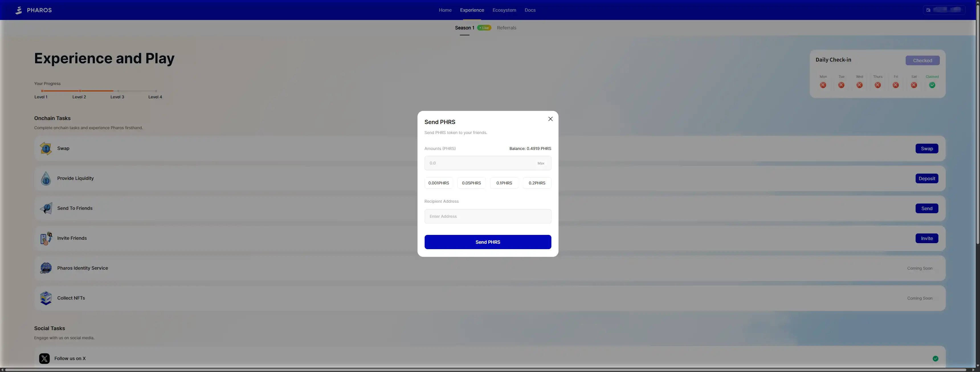Screen dimensions: 980x372
Task: Open the wallet account dropdown
Action: click(944, 10)
